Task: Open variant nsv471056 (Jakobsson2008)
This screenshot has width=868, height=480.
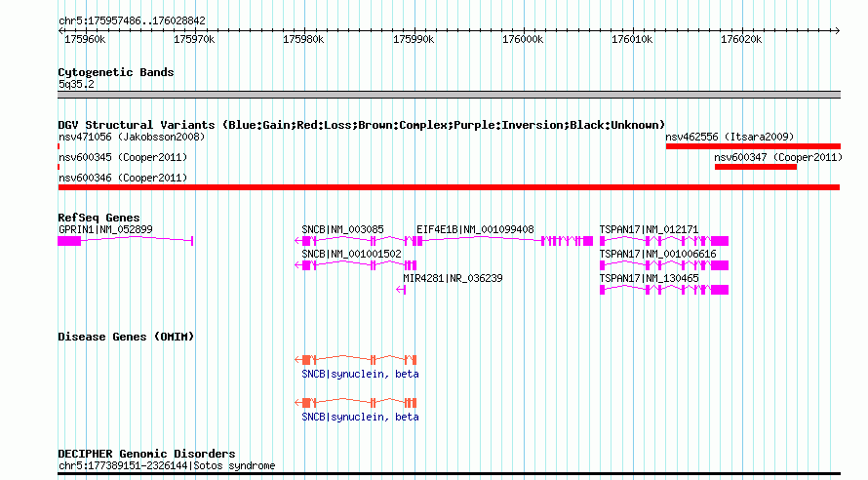Action: pos(132,137)
